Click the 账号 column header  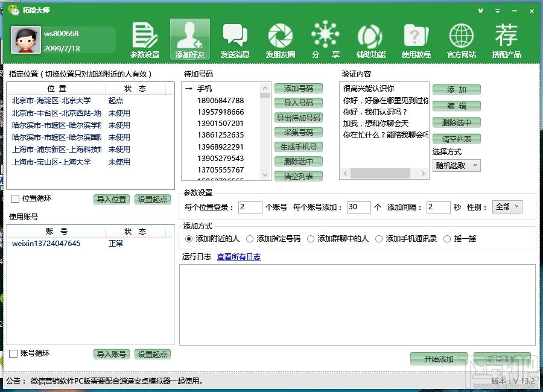pyautogui.click(x=57, y=232)
